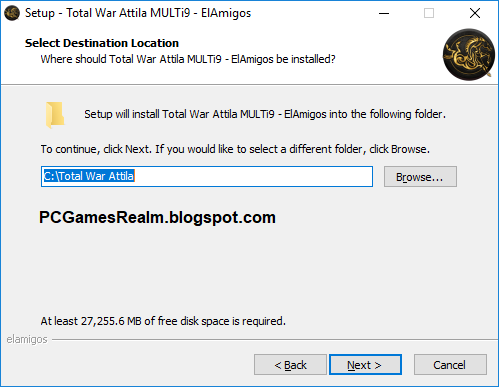Close the installer with the X
The height and width of the screenshot is (387, 499).
pos(475,13)
